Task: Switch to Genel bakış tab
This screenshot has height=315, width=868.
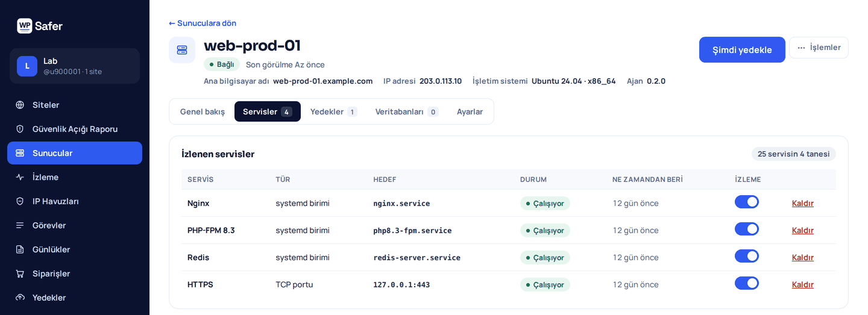Action: coord(203,111)
